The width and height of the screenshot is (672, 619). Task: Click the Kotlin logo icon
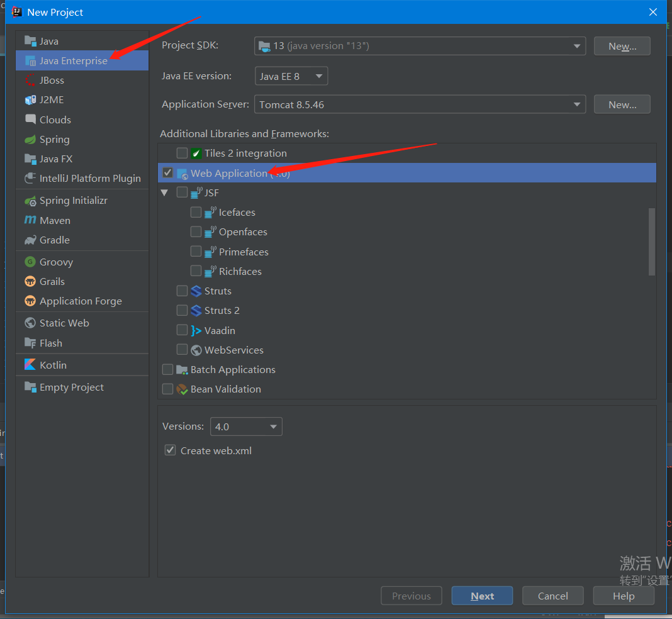[30, 365]
